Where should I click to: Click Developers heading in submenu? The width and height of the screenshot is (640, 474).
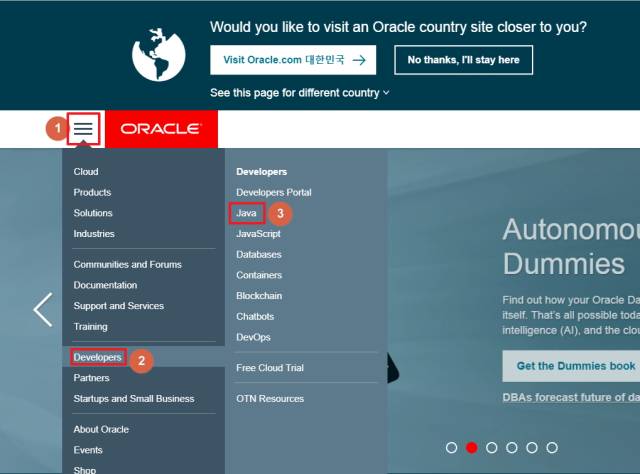tap(262, 172)
